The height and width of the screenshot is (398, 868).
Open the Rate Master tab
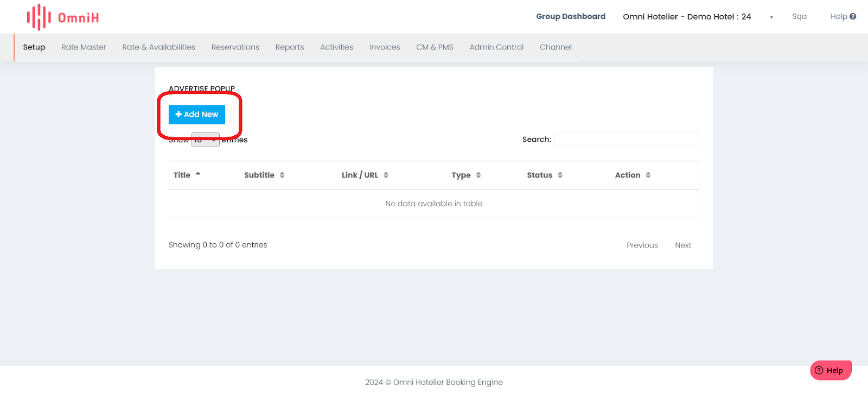pyautogui.click(x=84, y=47)
